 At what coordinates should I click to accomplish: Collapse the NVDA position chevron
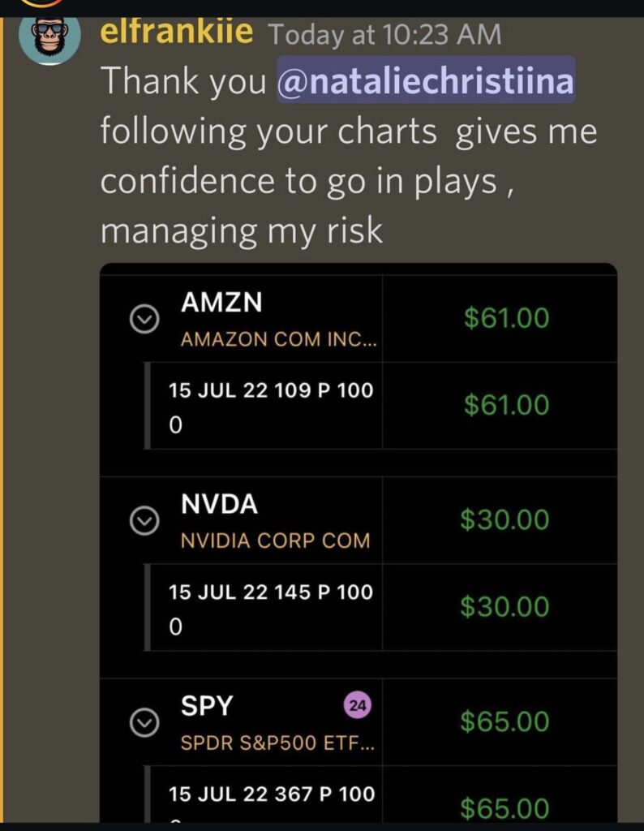(x=144, y=523)
